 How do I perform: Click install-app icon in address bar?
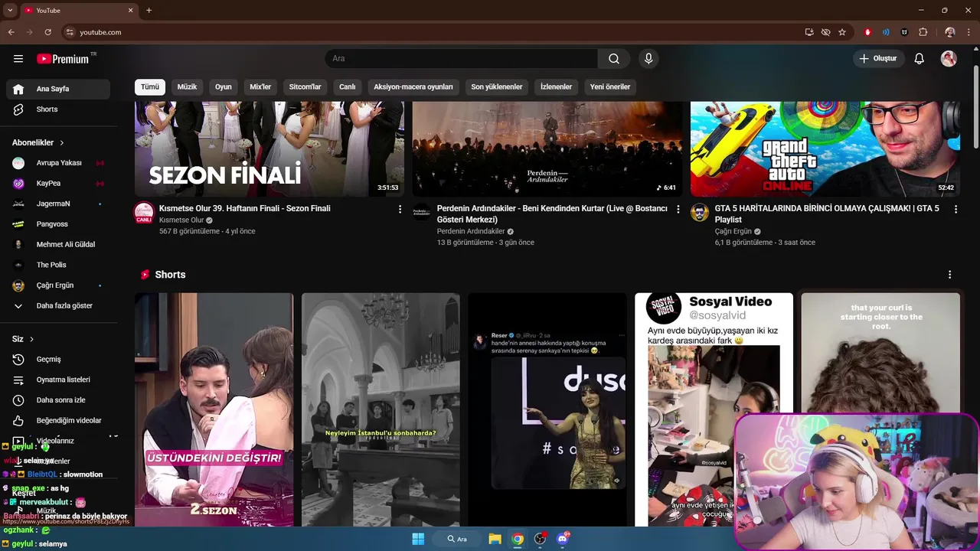click(809, 32)
